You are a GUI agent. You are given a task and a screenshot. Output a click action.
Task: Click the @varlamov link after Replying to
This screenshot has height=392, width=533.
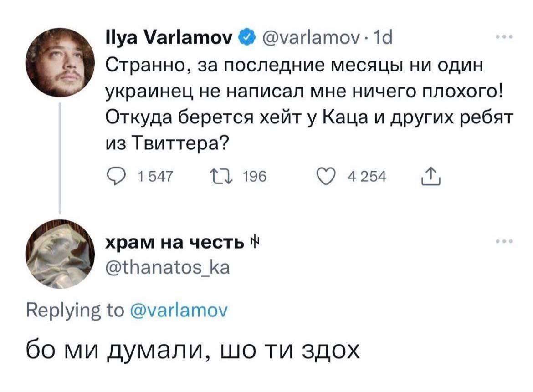[179, 311]
